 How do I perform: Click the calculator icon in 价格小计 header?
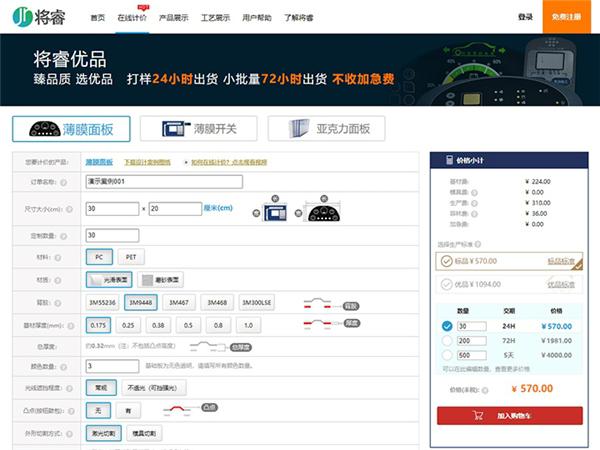click(449, 160)
